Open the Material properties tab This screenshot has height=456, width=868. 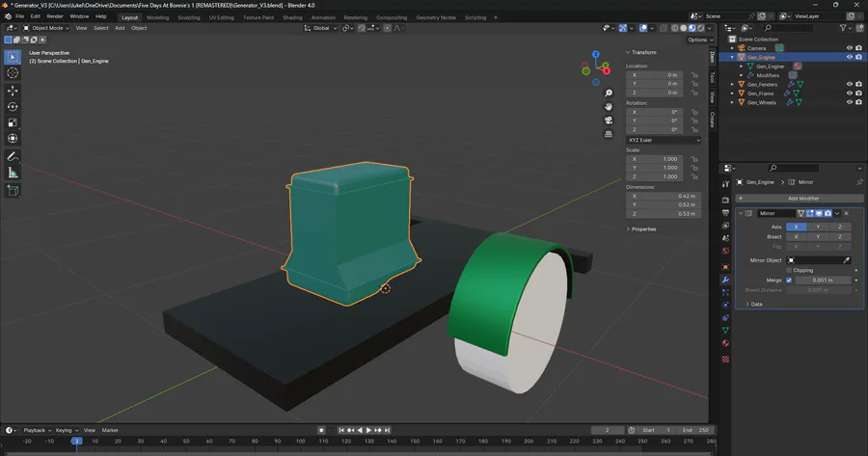[x=725, y=343]
